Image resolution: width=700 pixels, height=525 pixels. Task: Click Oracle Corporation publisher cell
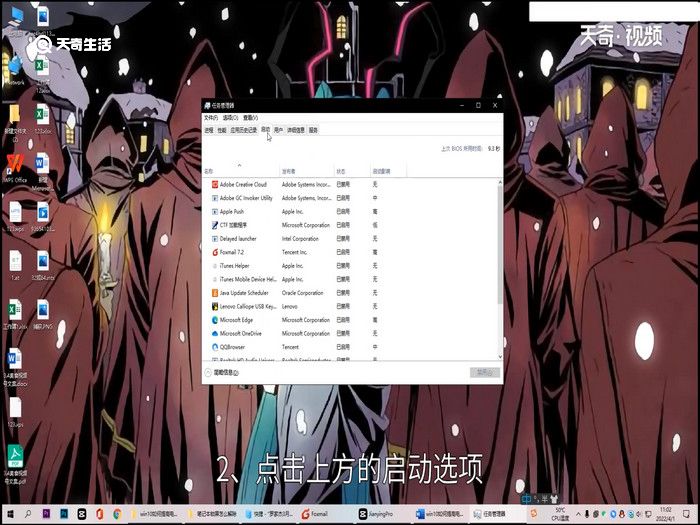(x=303, y=293)
